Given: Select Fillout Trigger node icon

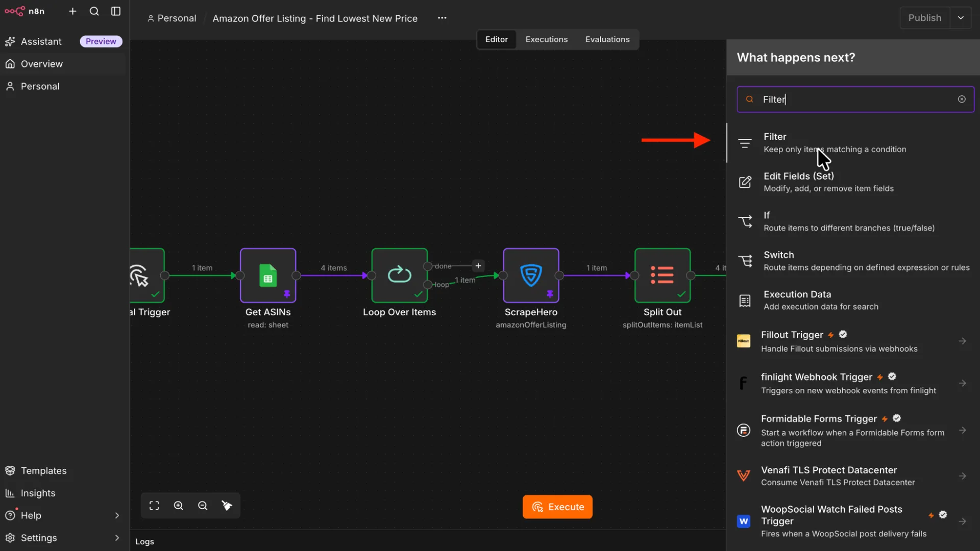Looking at the screenshot, I should 744,341.
